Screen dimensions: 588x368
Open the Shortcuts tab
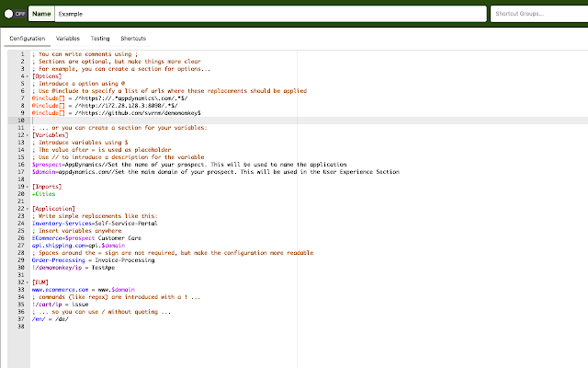[133, 39]
